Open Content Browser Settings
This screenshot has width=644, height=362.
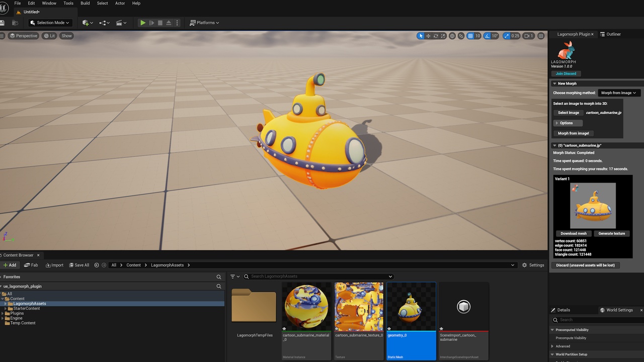(533, 265)
